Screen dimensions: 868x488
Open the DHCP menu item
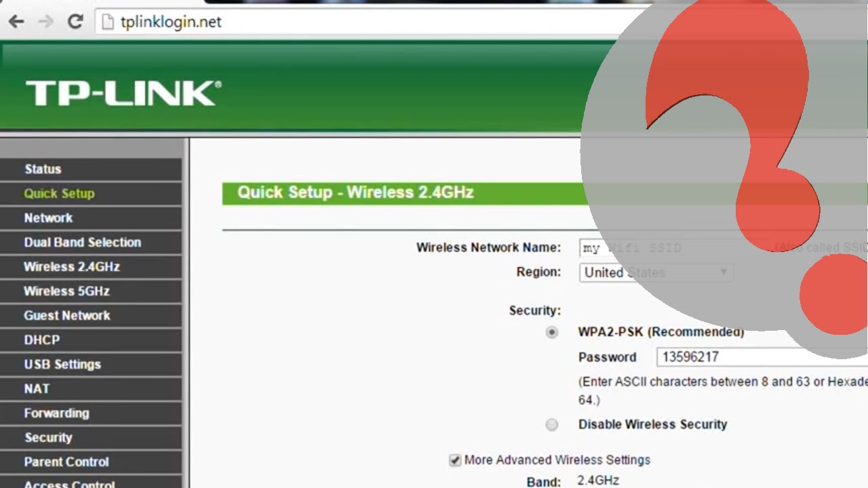(91, 340)
